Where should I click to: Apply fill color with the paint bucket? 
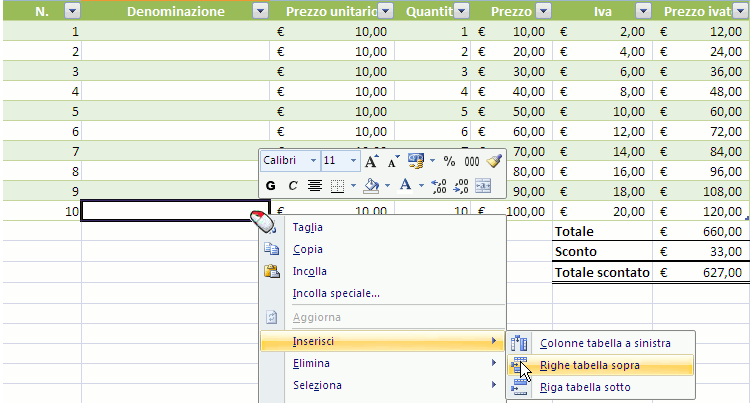(372, 186)
